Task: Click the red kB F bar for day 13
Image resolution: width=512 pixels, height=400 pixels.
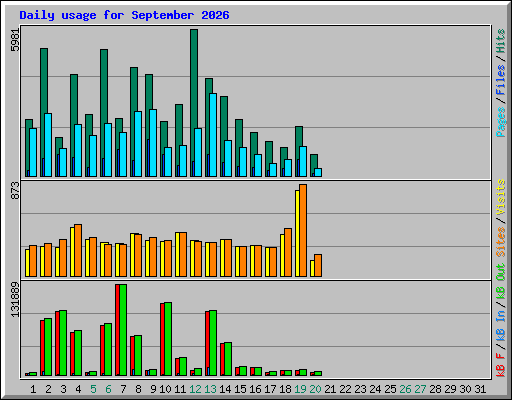Action: 207,343
